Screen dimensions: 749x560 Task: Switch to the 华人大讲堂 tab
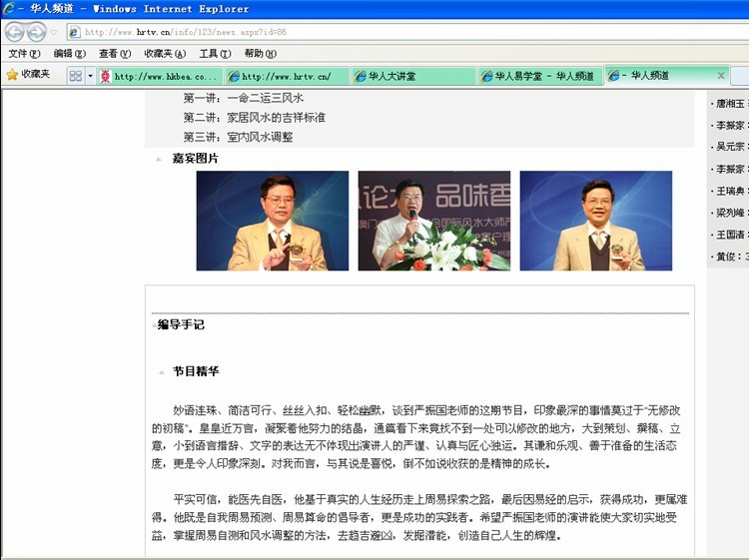(414, 76)
